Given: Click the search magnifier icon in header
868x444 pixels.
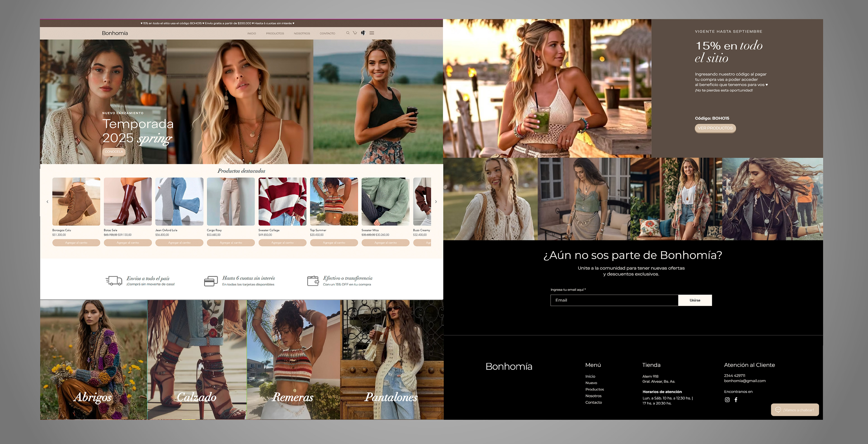Looking at the screenshot, I should coord(348,33).
